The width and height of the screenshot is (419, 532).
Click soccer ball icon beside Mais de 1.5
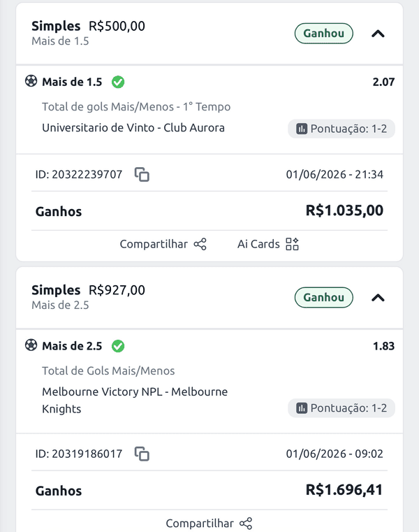pyautogui.click(x=31, y=81)
